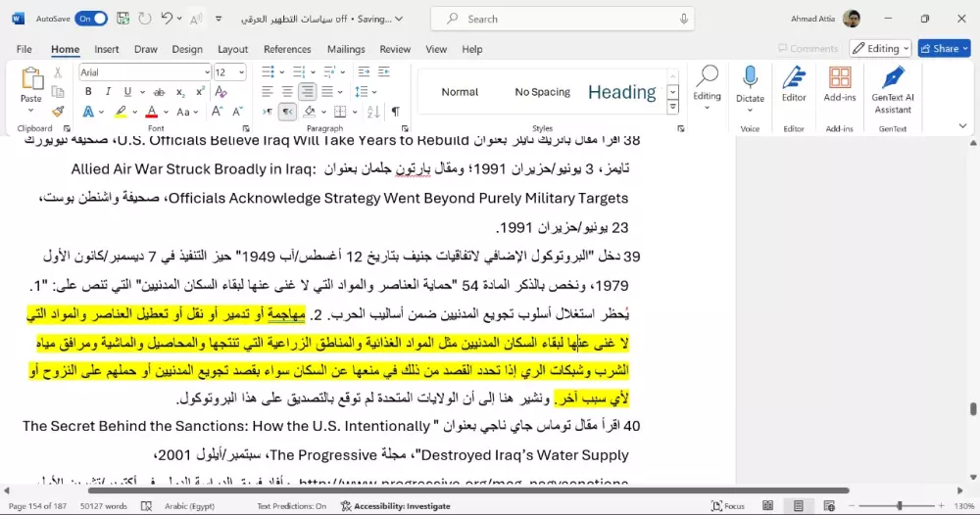Switch to the Review tab
980x515 pixels.
395,49
